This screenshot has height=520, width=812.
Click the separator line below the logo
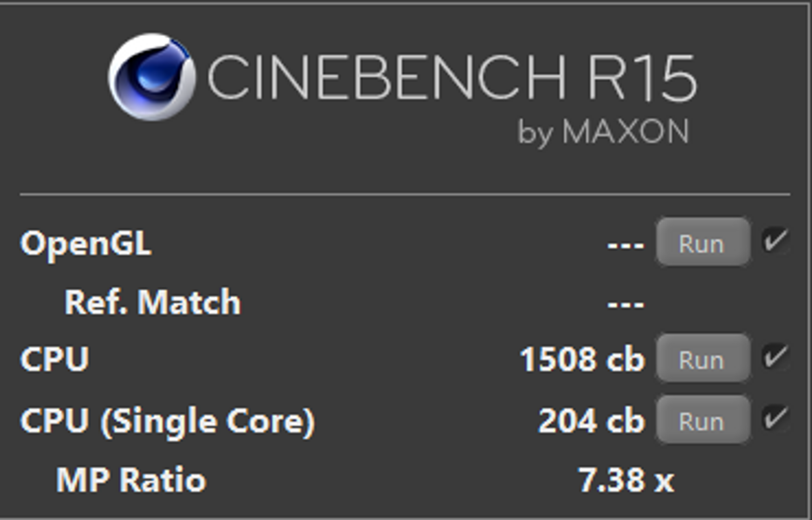pyautogui.click(x=405, y=194)
